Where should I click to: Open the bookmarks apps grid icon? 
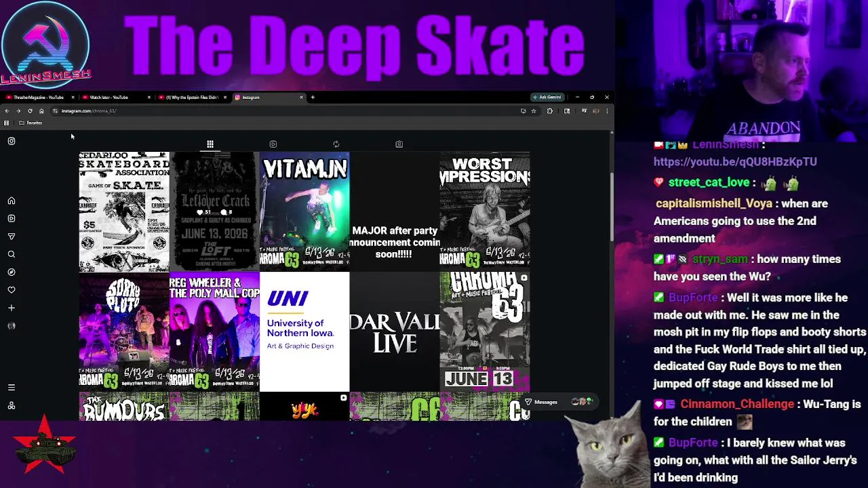[7, 123]
